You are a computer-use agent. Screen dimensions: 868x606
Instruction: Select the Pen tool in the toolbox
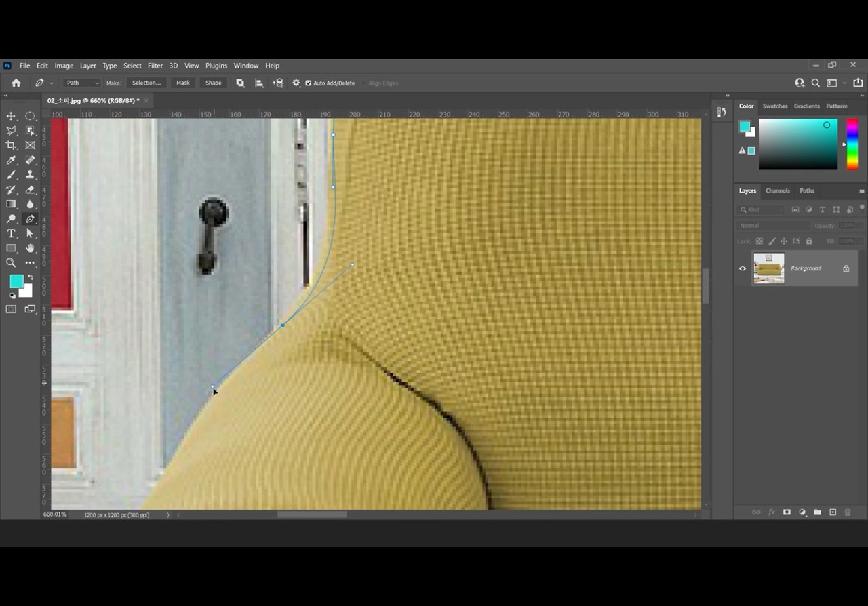tap(30, 219)
